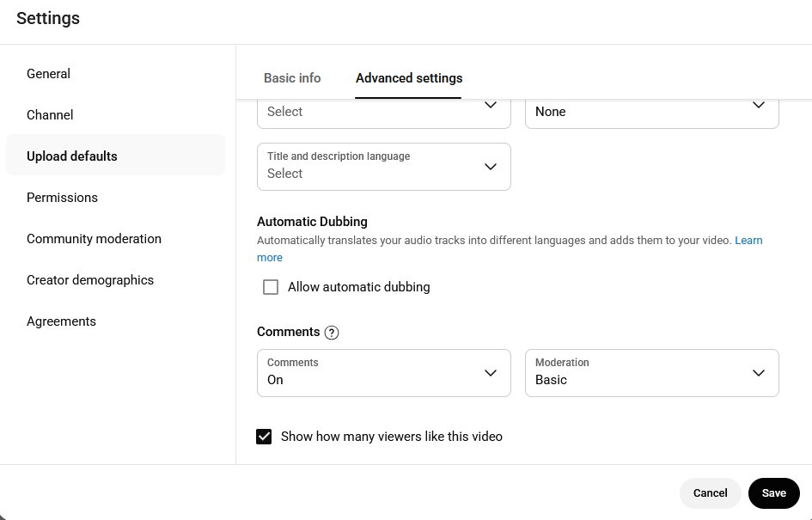This screenshot has width=812, height=520.
Task: Open General settings section
Action: pos(49,74)
